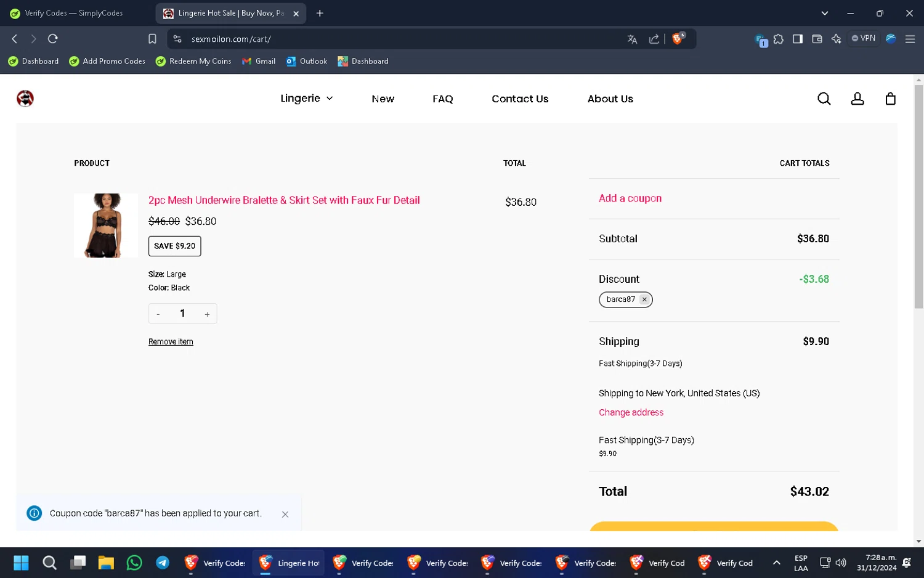924x578 pixels.
Task: Show hidden system tray icons
Action: [776, 563]
